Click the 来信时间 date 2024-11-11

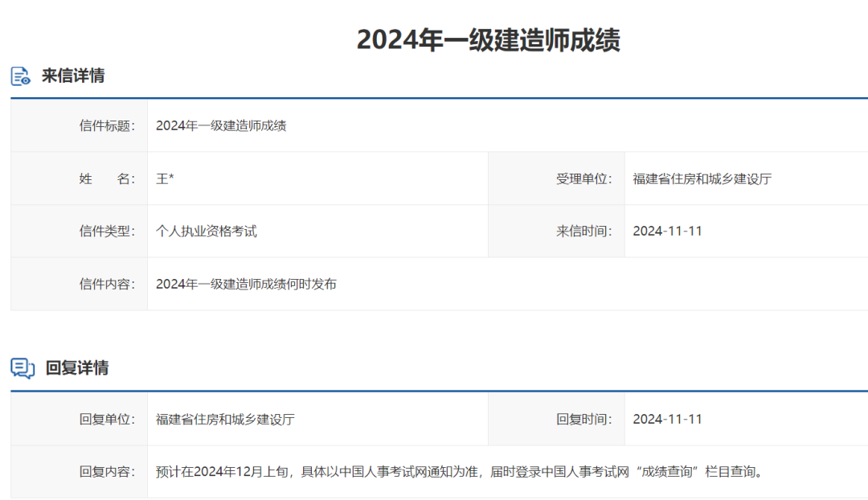(x=668, y=231)
